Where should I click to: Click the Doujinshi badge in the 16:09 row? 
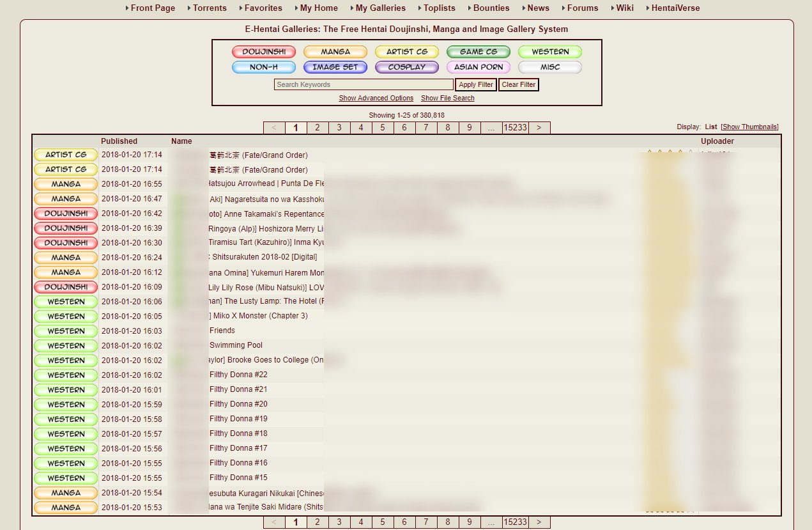coord(66,287)
